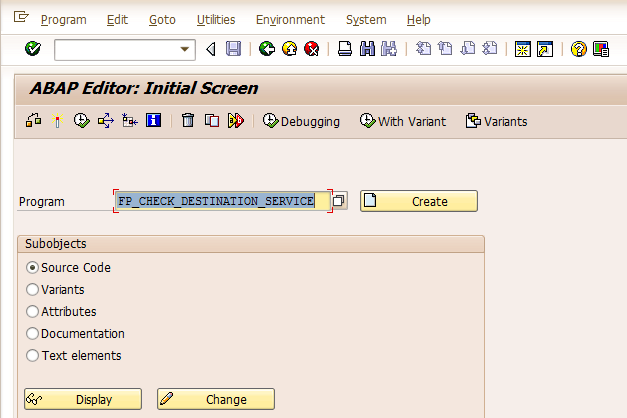Screen dimensions: 627x418
Task: Open the Help menu
Action: click(x=418, y=20)
